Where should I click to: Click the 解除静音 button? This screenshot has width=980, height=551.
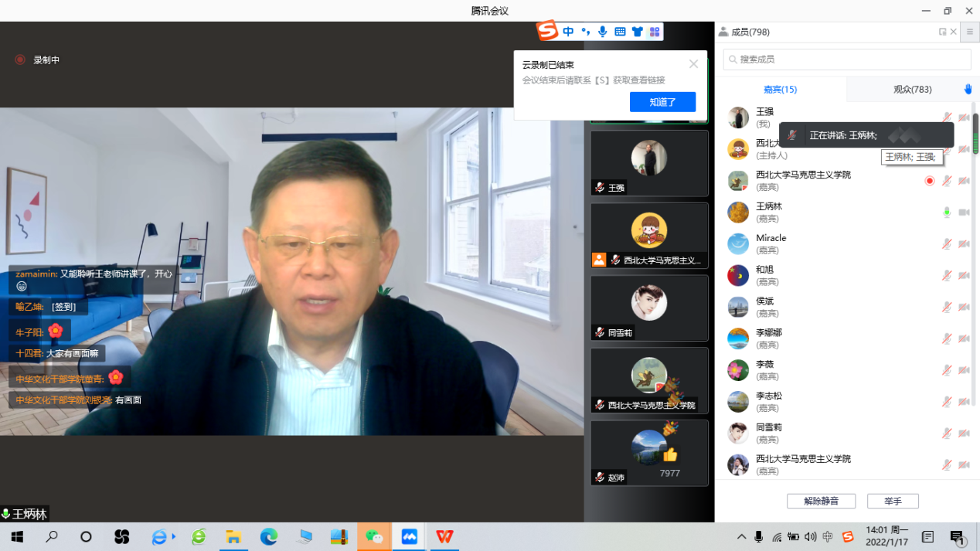(x=821, y=501)
